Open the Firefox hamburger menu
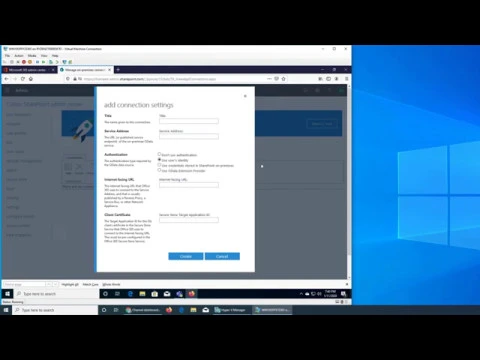Screen dimensions: 480x360 pyautogui.click(x=346, y=79)
